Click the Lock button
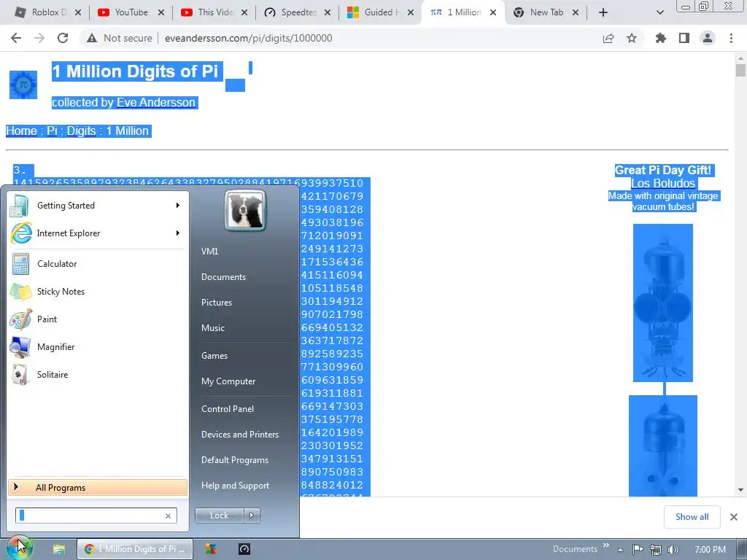This screenshot has height=560, width=747. (219, 516)
